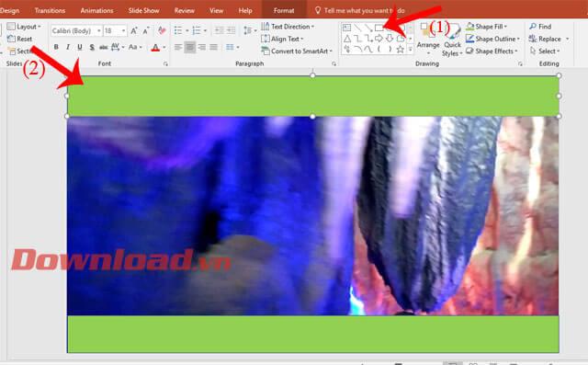The image size is (588, 365).
Task: Open the Slide Show tab
Action: (143, 10)
